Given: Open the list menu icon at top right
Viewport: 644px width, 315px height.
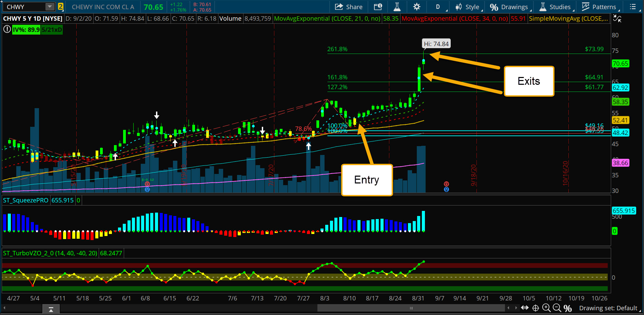Looking at the screenshot, I should (633, 7).
